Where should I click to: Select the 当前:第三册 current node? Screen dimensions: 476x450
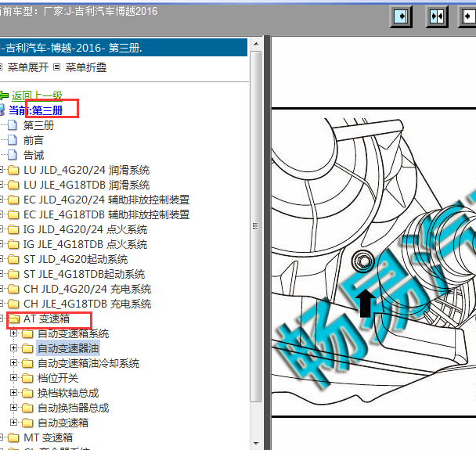click(35, 110)
